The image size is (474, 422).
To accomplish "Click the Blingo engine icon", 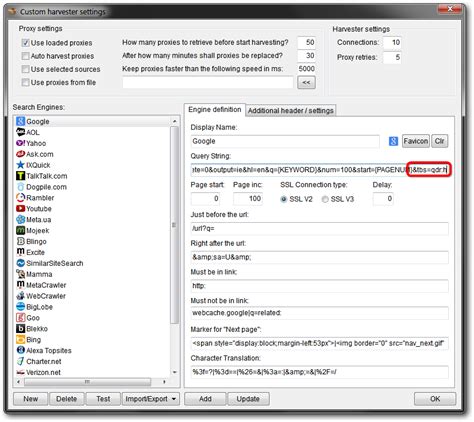I will (x=20, y=241).
